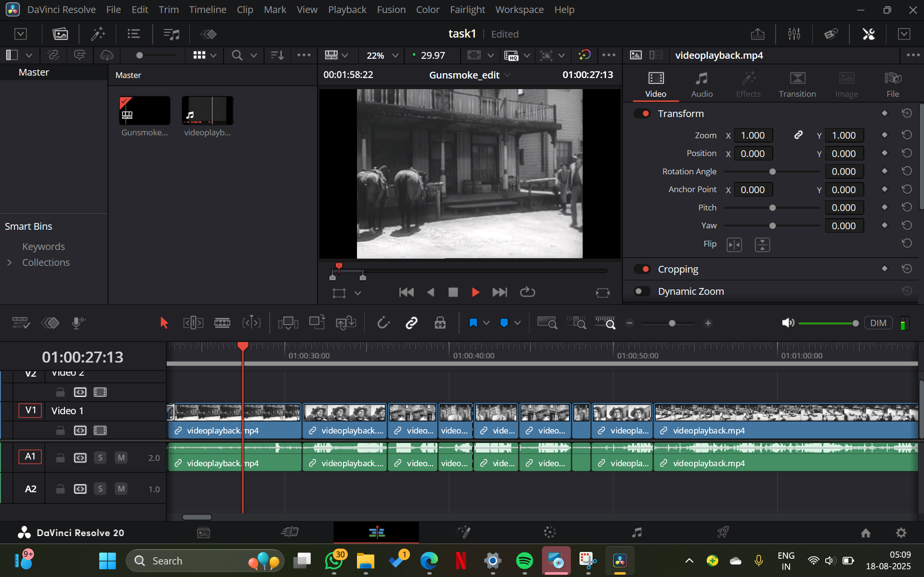This screenshot has width=924, height=577.
Task: Jump to the first frame
Action: click(407, 292)
